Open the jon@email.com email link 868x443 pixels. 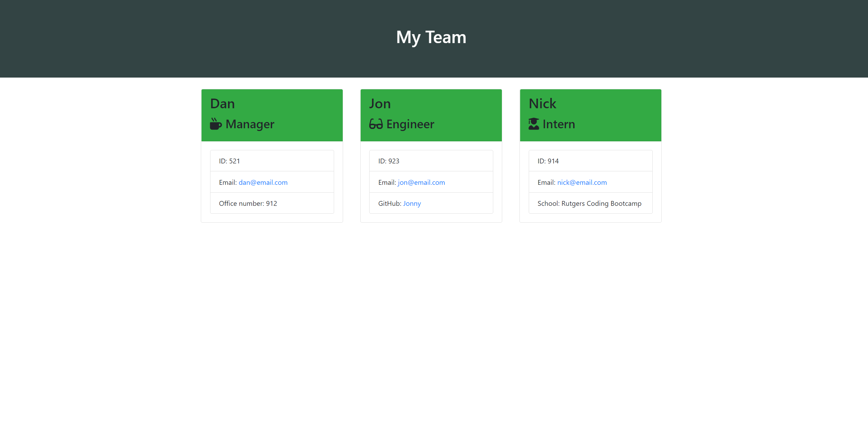point(421,183)
